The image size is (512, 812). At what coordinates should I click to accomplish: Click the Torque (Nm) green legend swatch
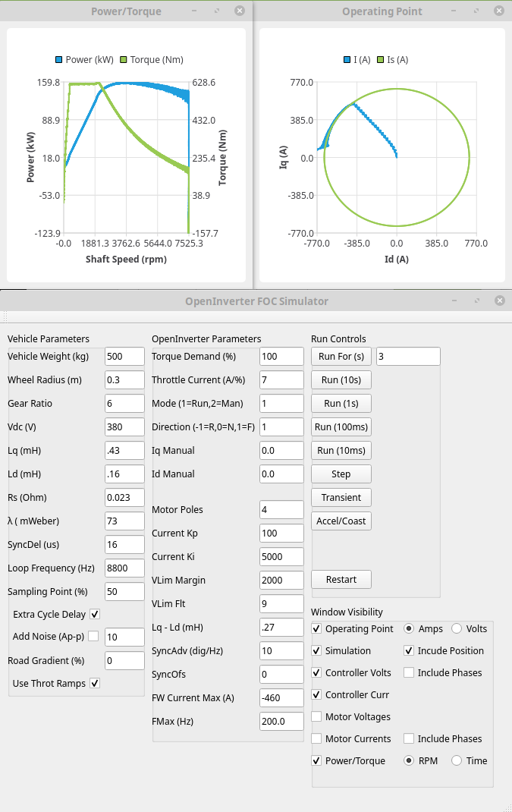(x=123, y=60)
